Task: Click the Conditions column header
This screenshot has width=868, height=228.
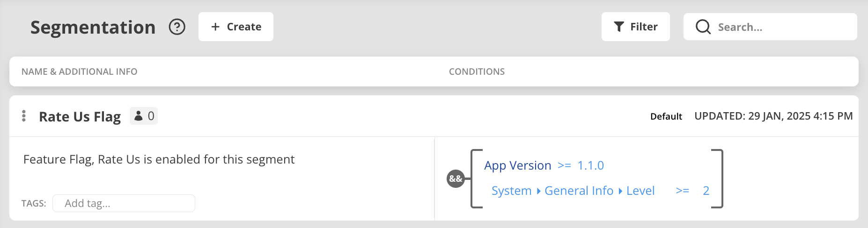Action: click(x=477, y=71)
